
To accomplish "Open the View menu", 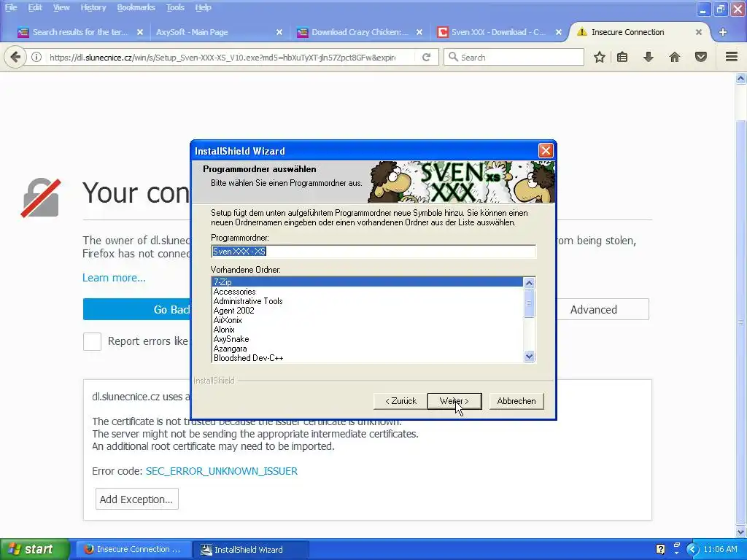I will (61, 7).
